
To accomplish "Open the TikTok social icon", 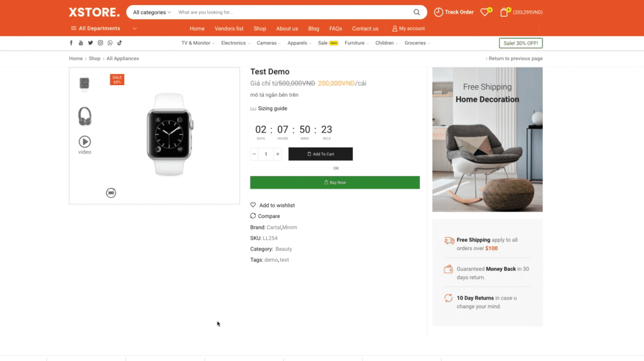I will point(120,43).
